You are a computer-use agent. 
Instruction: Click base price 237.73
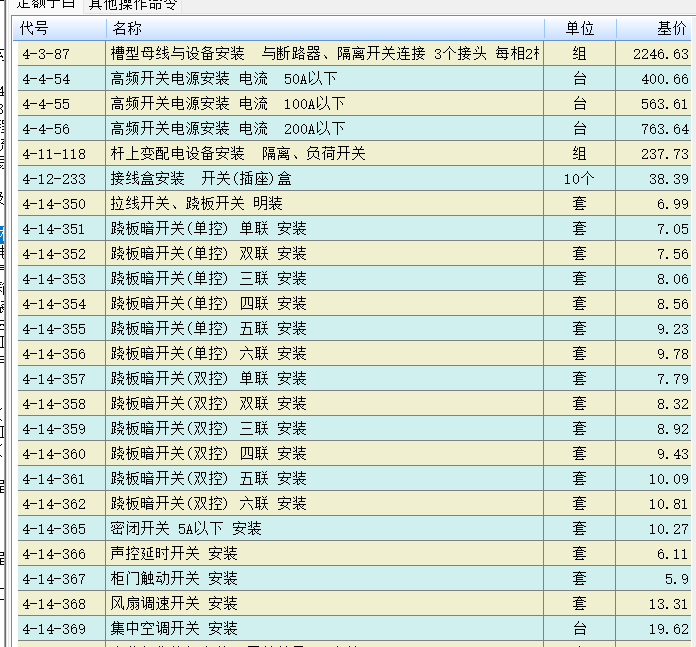pos(664,154)
